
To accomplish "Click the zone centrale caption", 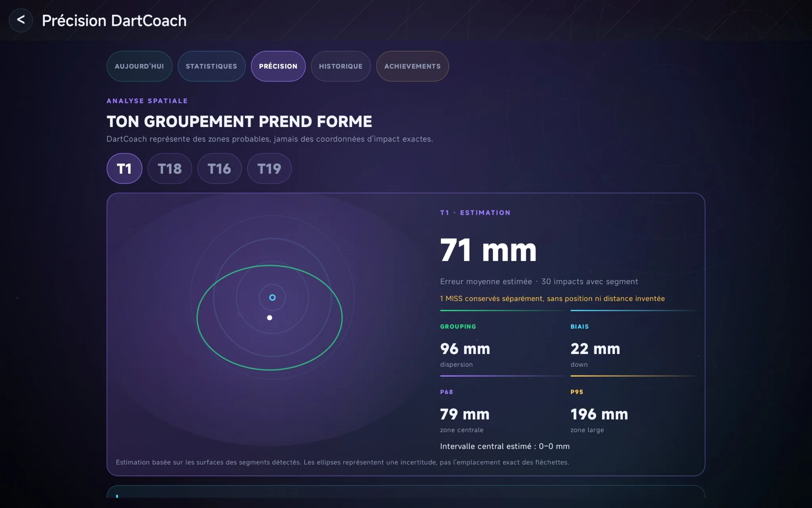I will (462, 430).
